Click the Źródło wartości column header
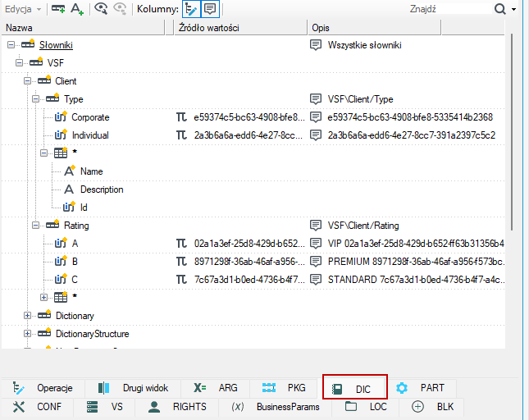Viewport: 529px width, 420px height. [x=240, y=28]
